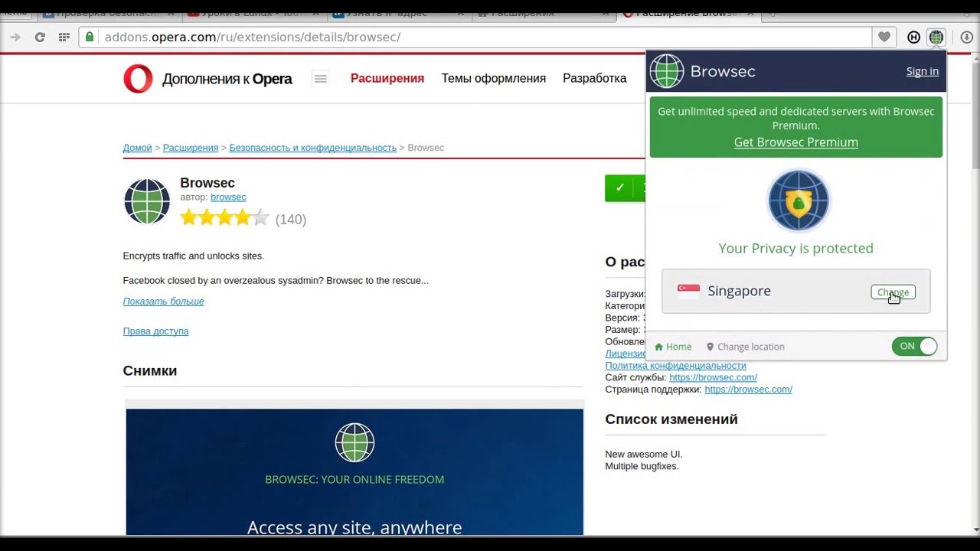Click the Снимки heading

click(x=150, y=371)
